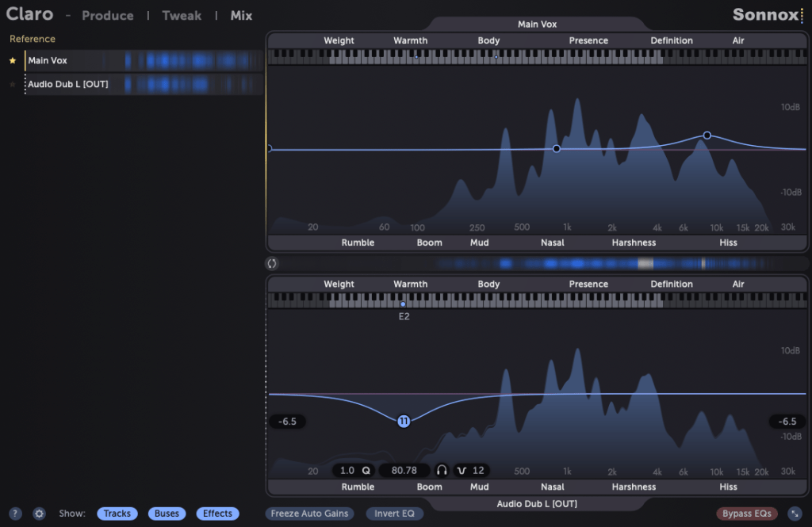812x527 pixels.
Task: Click the headphones solo band icon
Action: click(442, 470)
